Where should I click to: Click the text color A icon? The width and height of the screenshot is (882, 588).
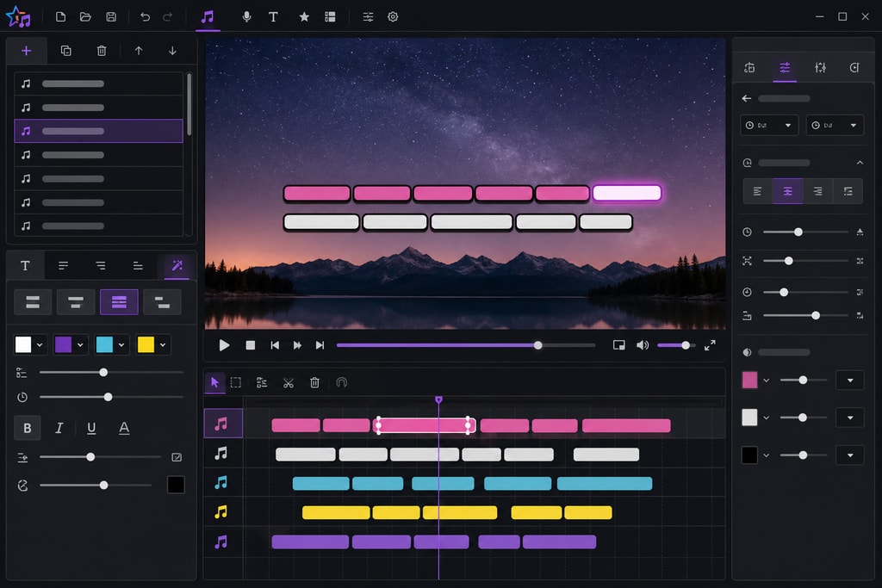(124, 429)
